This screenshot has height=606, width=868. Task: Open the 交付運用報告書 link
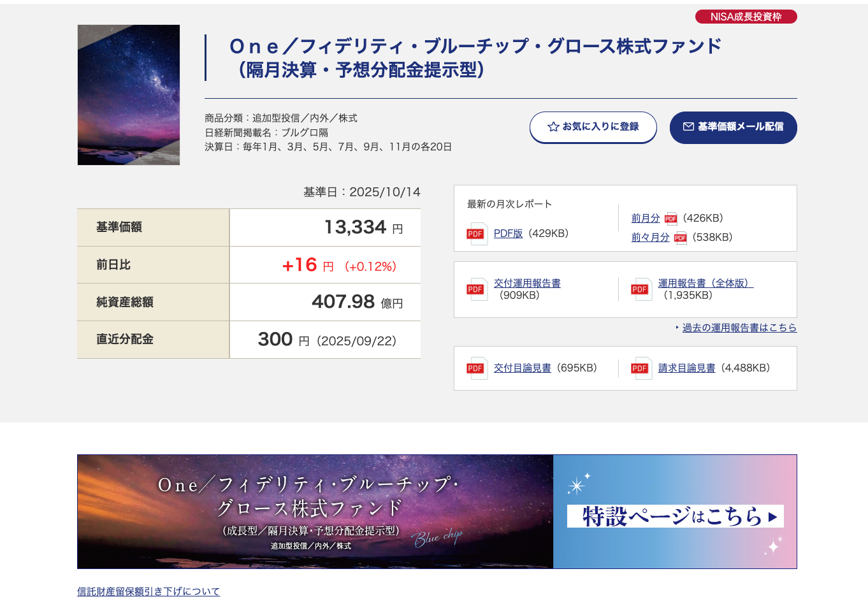tap(527, 284)
